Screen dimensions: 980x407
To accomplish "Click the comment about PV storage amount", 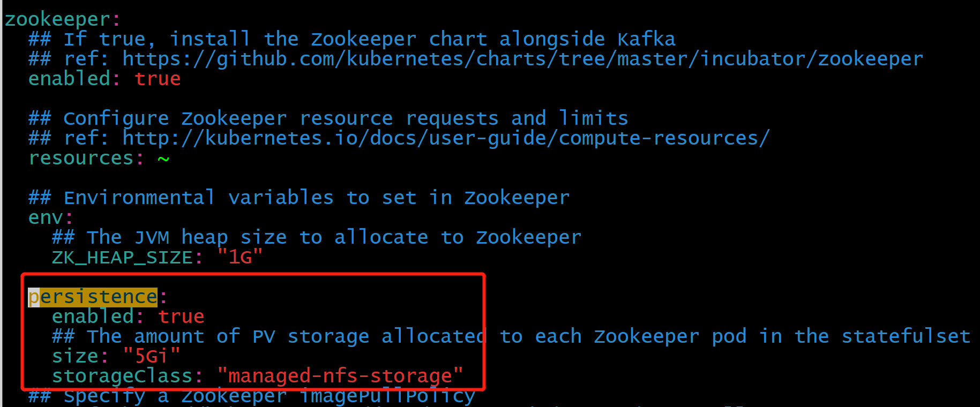I will 511,336.
